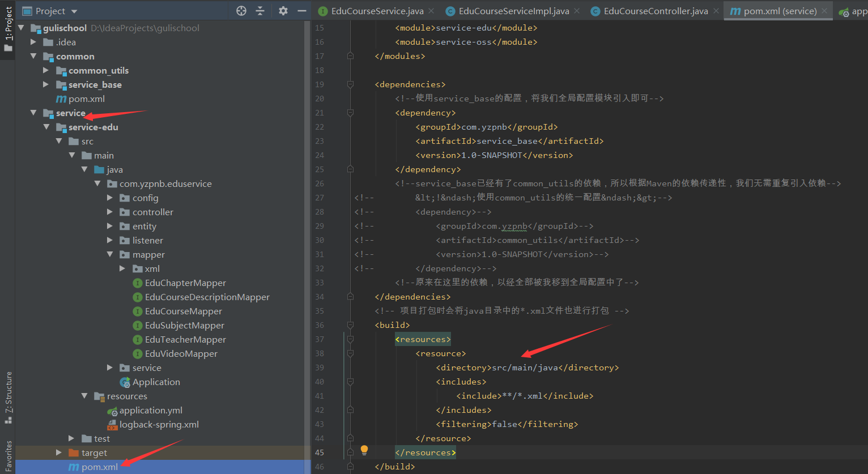
Task: Click line number 39 in gutter
Action: point(319,368)
